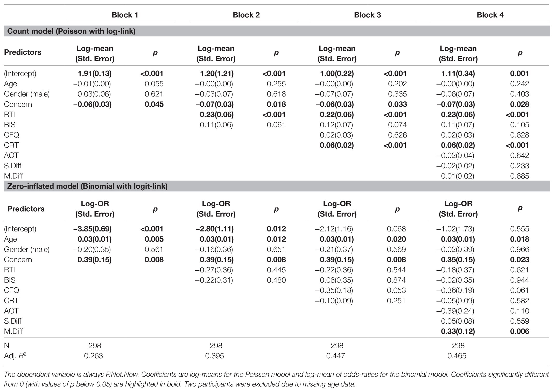Click the Adj. R² value 0.447
Viewport: 555px width, 392px height.
point(335,356)
